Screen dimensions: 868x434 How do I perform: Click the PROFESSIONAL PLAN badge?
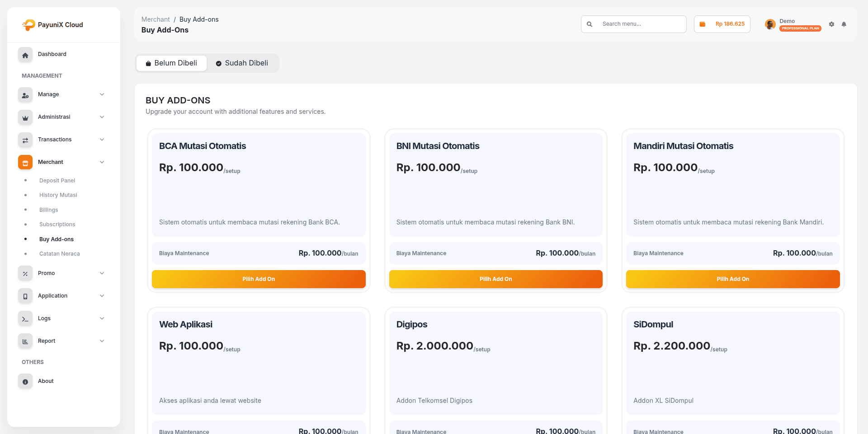tap(800, 28)
